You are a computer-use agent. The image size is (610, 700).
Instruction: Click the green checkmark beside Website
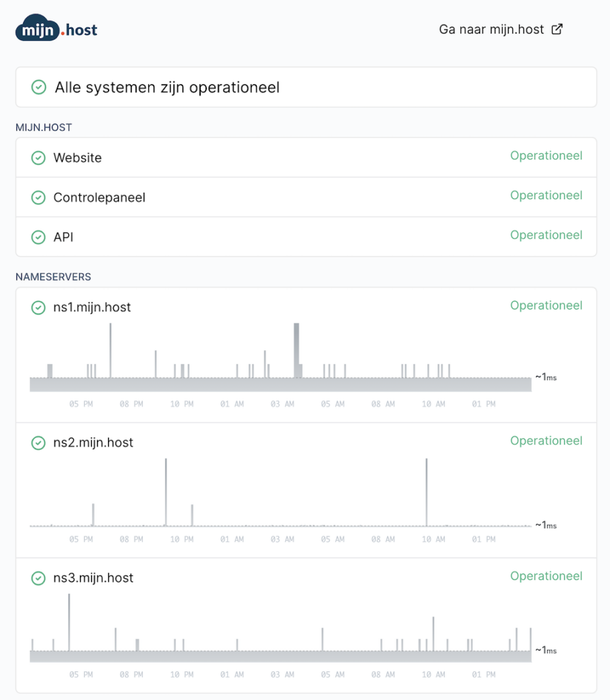point(38,157)
